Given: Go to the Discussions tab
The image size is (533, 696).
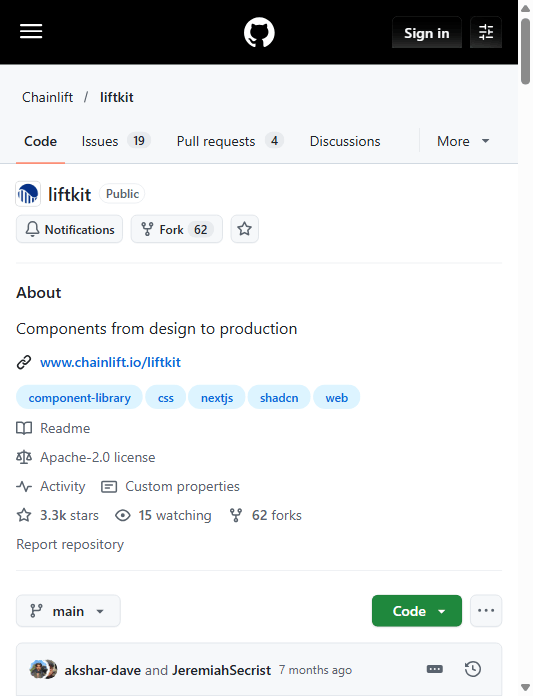Looking at the screenshot, I should [345, 141].
